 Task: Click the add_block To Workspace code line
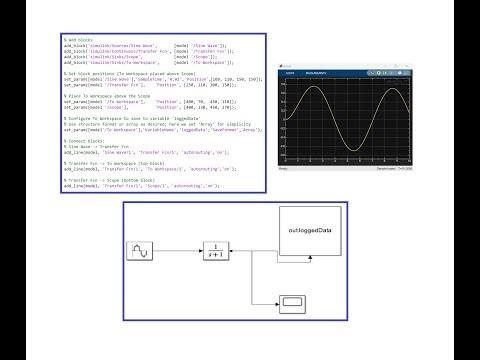[149, 62]
